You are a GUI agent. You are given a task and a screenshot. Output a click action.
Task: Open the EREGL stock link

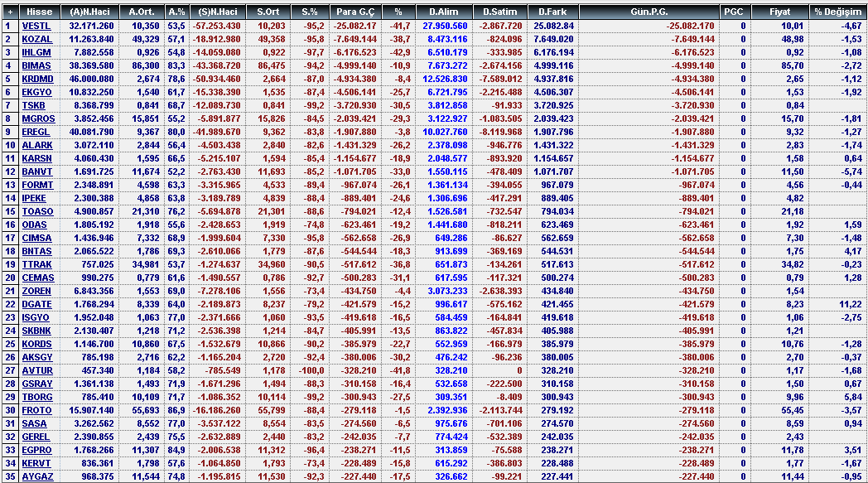[x=36, y=132]
